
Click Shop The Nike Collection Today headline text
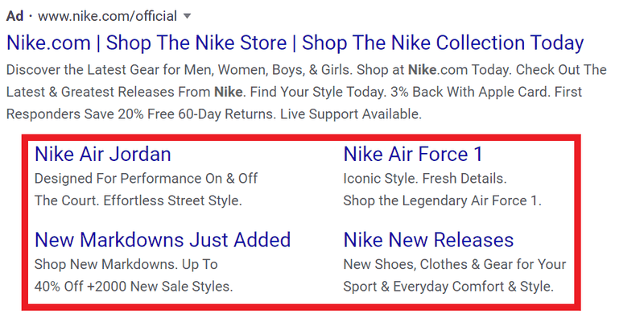443,43
